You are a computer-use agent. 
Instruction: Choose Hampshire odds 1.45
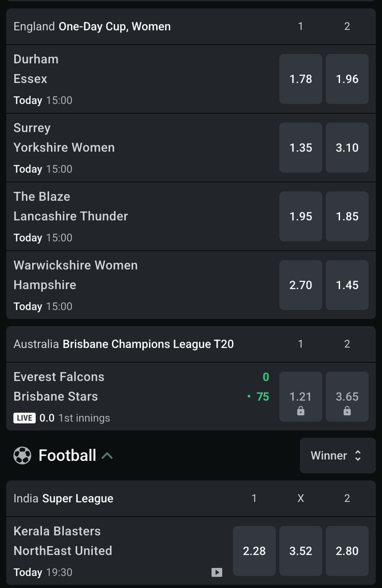click(x=347, y=285)
